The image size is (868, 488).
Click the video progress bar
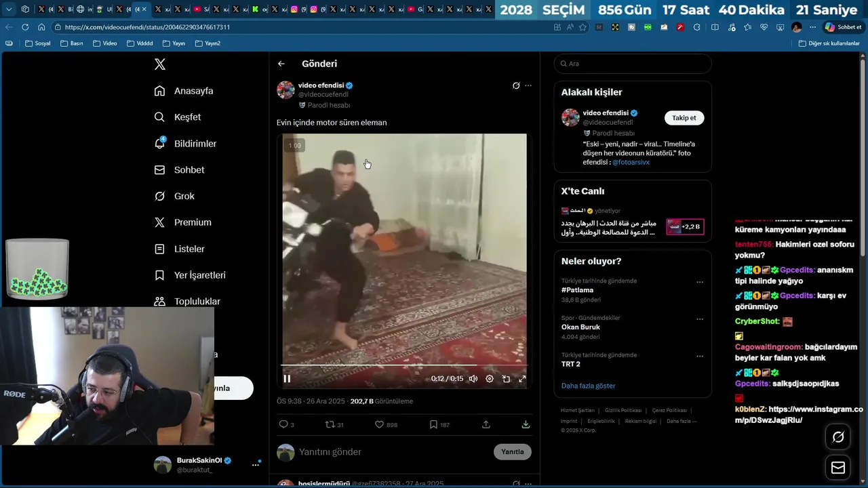(404, 365)
